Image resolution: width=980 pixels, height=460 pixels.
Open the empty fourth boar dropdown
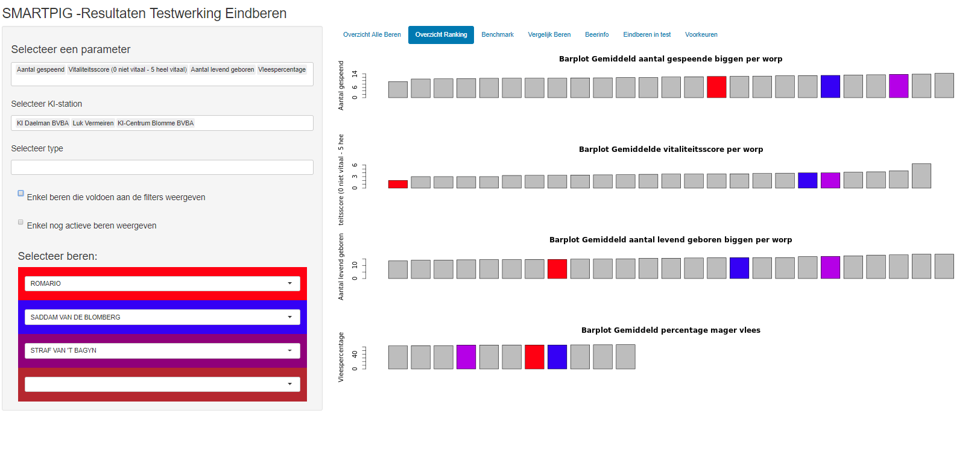coord(162,384)
